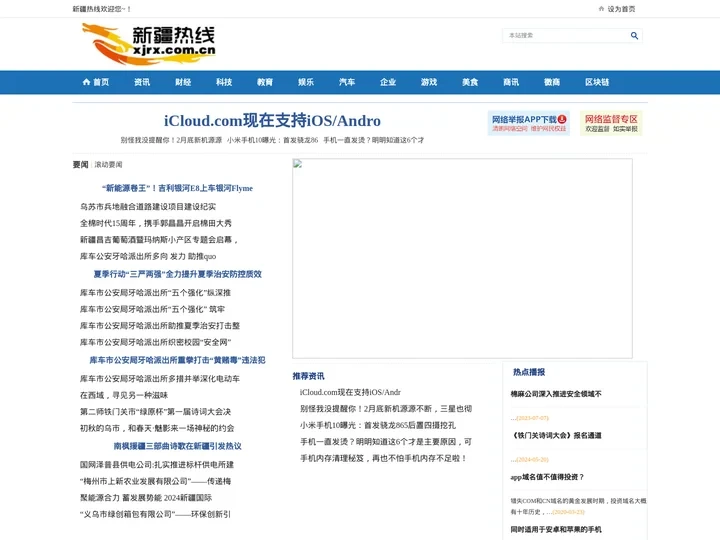Open the 商讯 navigation menu item
Screen dimensions: 720x540
[x=511, y=82]
